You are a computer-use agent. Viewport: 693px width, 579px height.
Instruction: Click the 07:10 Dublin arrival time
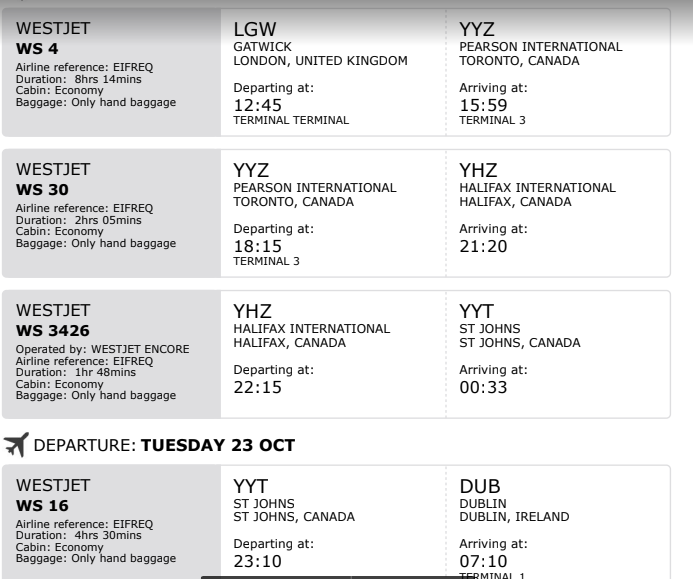pyautogui.click(x=483, y=562)
